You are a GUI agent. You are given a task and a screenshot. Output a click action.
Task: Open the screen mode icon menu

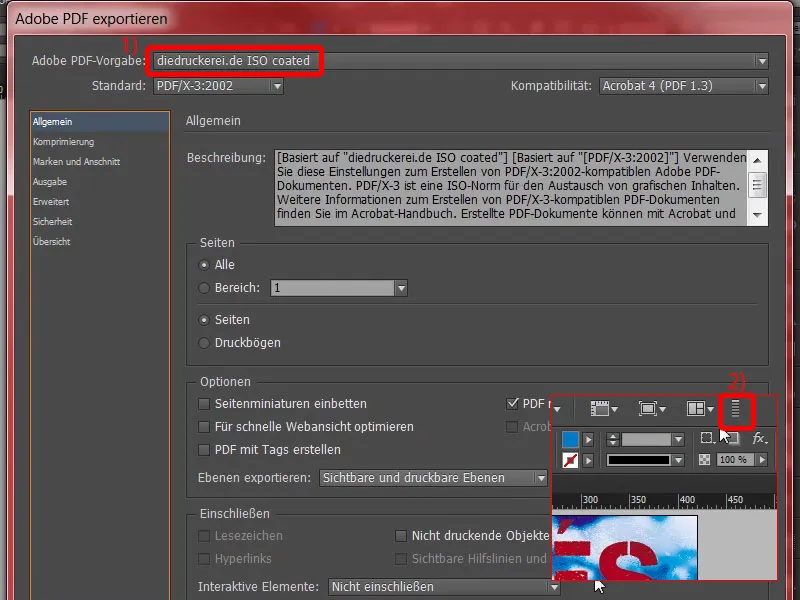click(652, 409)
